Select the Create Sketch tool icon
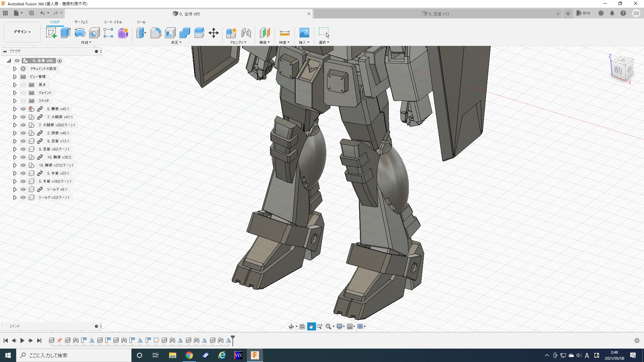The image size is (644, 362). click(x=51, y=33)
